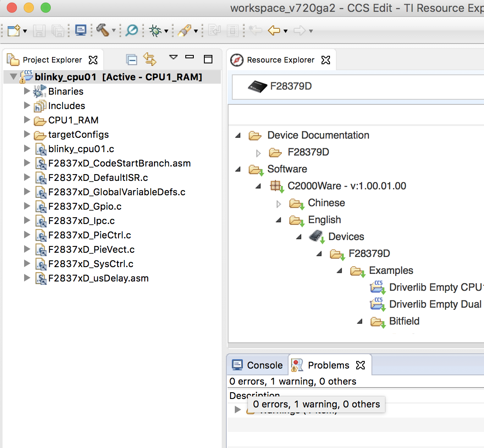
Task: Collapse the Software node
Action: pos(238,169)
